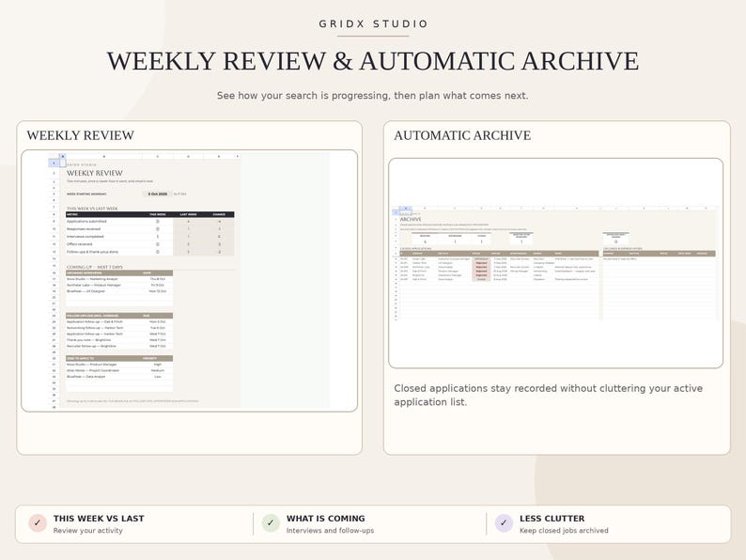The height and width of the screenshot is (560, 746).
Task: Click the AUTOMATIC ARCHIVE card heading
Action: tap(462, 135)
